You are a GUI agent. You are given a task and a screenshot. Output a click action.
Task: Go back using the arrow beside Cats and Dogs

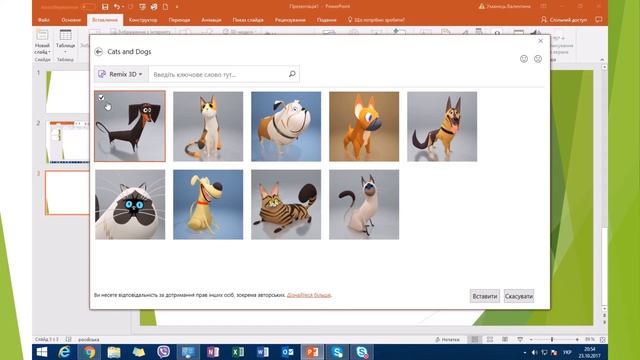(98, 52)
